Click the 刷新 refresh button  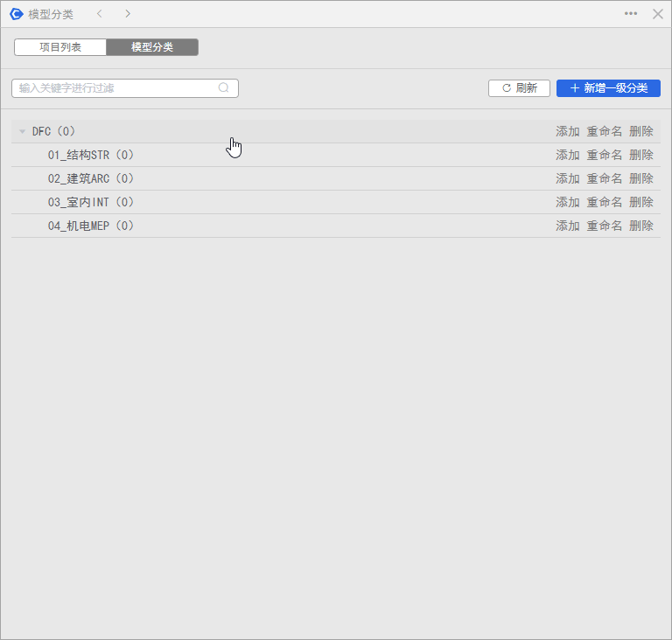pos(519,88)
